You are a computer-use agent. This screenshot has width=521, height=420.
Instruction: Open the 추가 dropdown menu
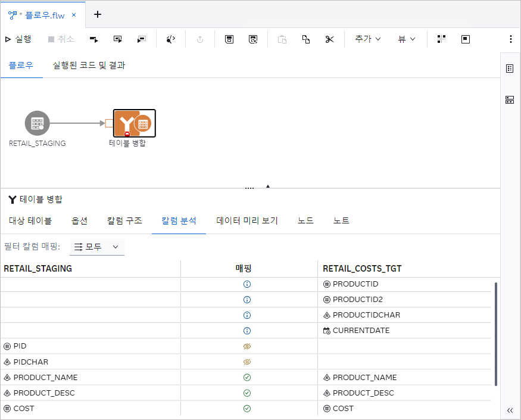coord(367,39)
